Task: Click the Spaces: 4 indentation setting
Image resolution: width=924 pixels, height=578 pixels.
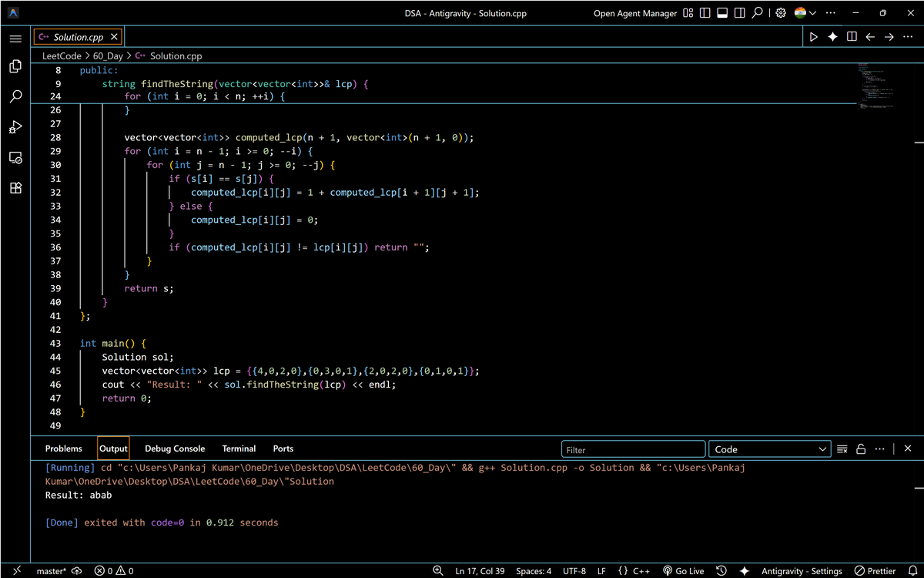Action: point(534,571)
